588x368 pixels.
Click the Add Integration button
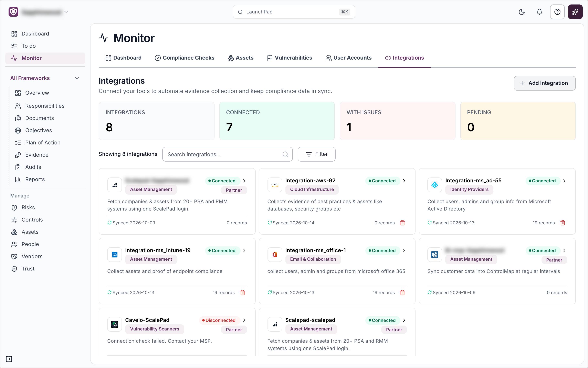click(544, 83)
